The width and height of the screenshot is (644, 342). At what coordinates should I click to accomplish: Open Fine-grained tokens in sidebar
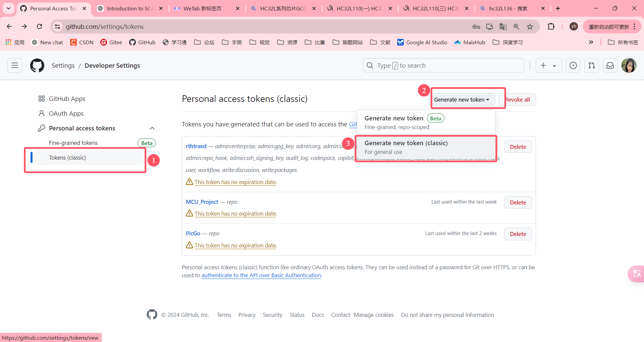point(73,143)
